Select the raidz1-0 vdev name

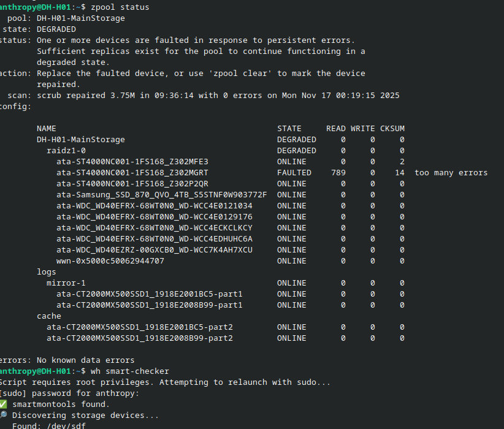(x=66, y=151)
